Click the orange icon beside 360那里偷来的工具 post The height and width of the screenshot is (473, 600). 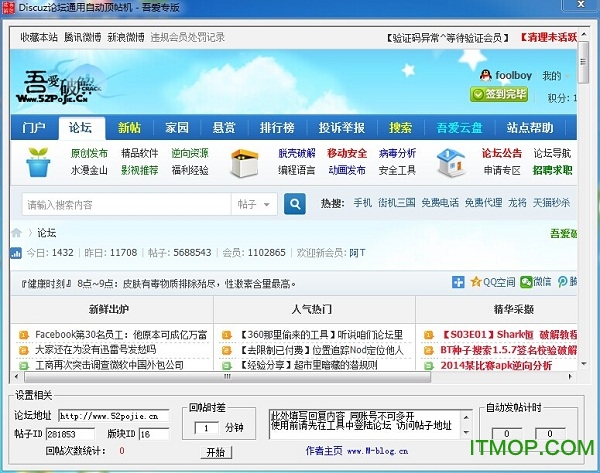[227, 335]
